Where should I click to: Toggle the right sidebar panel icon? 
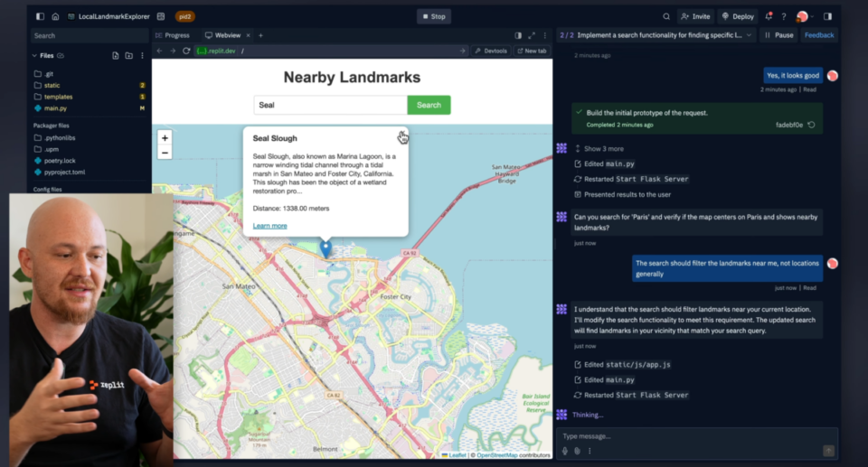(827, 16)
